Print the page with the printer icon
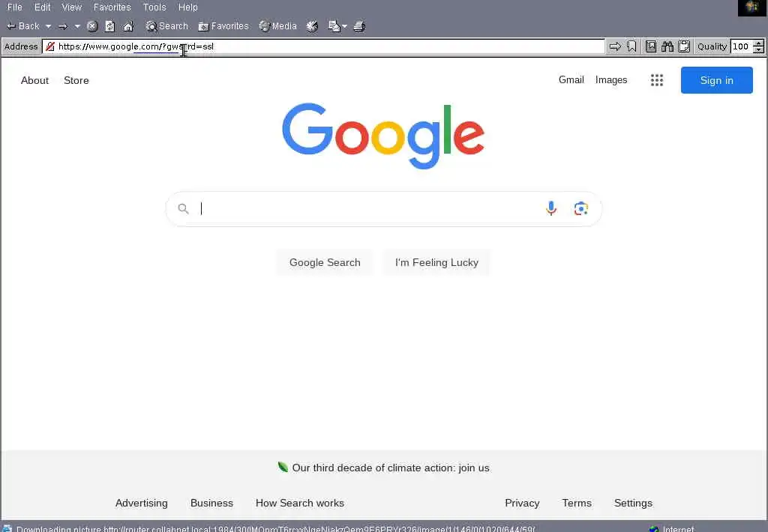This screenshot has height=532, width=768. [x=359, y=26]
